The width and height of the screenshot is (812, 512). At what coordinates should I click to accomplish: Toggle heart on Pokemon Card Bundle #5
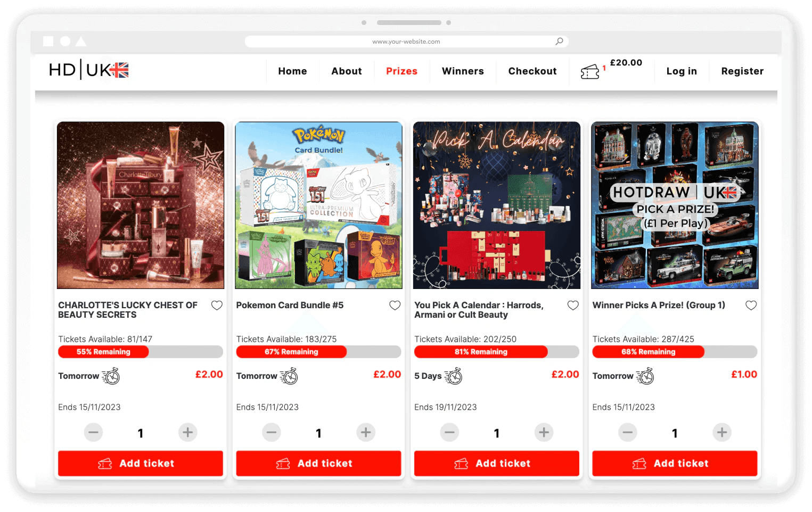[395, 305]
